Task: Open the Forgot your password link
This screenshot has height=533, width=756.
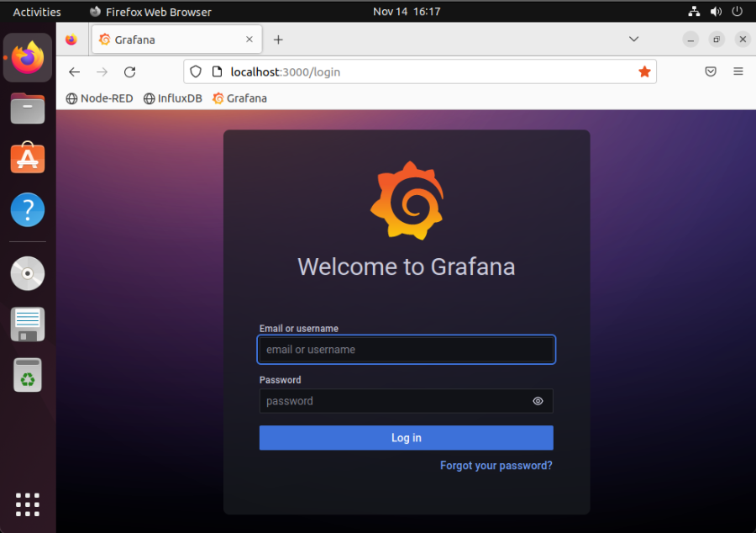Action: click(496, 466)
